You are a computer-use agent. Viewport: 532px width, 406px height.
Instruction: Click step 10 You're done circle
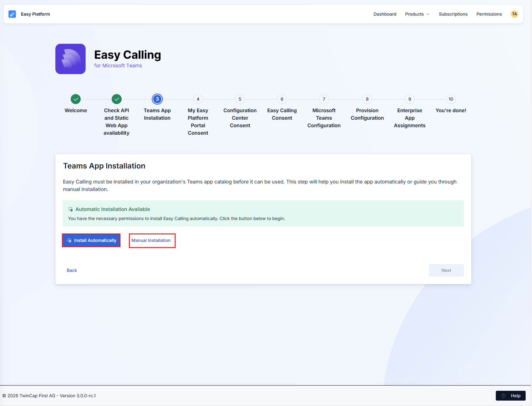click(451, 99)
